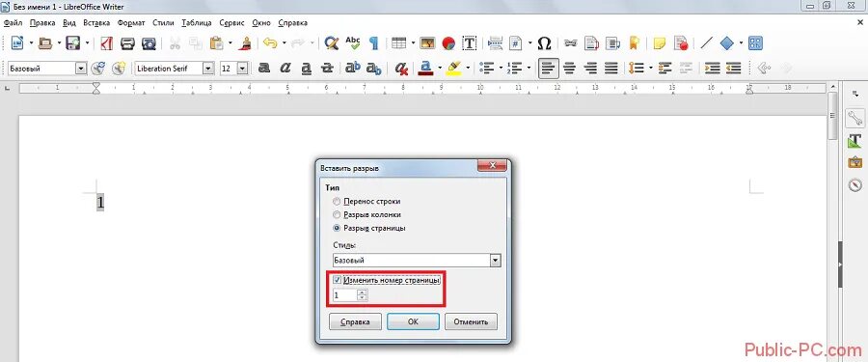Apply italic formatting
Screen dimensions: 868x362
click(285, 69)
